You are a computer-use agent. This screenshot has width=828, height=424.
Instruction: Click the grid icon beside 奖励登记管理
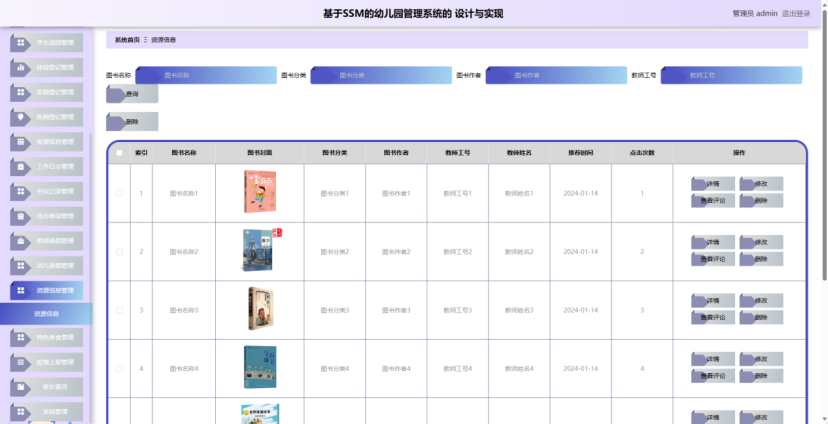[21, 92]
